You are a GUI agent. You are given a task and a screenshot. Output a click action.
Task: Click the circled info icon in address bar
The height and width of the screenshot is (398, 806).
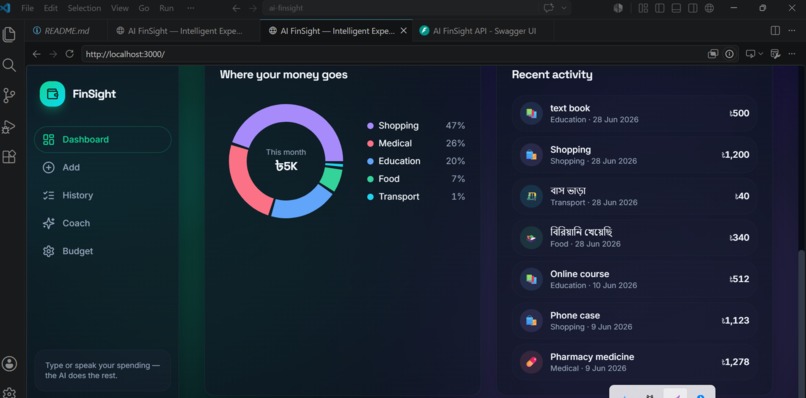coord(729,54)
